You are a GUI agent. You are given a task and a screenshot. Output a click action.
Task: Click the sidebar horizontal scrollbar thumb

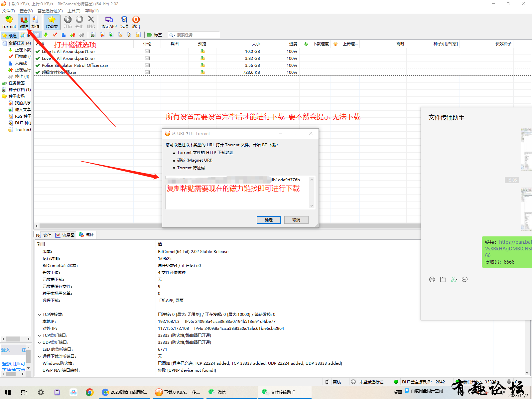(x=13, y=339)
